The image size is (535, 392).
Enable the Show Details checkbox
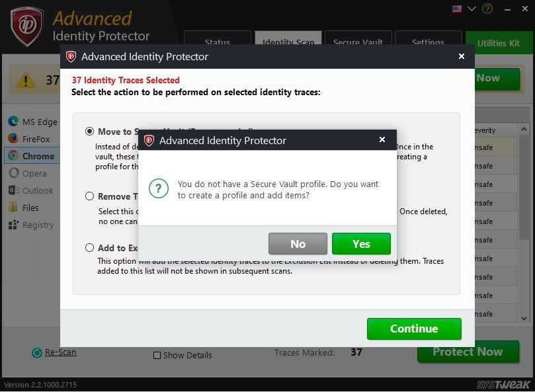coord(157,356)
